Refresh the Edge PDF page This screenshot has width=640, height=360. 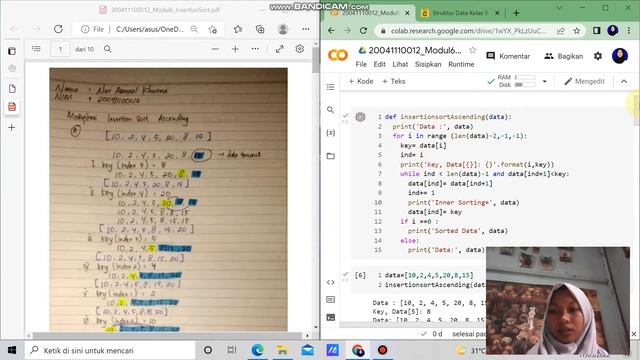tap(58, 29)
